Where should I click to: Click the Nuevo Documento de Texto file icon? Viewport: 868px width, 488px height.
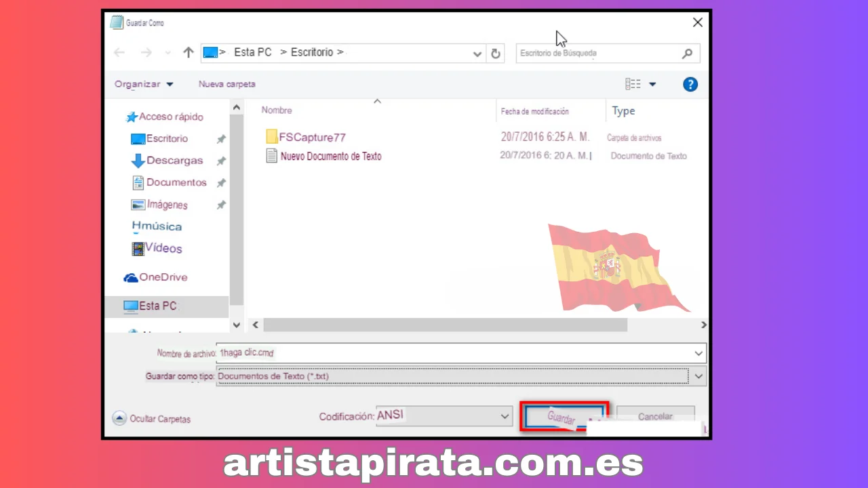(x=271, y=156)
